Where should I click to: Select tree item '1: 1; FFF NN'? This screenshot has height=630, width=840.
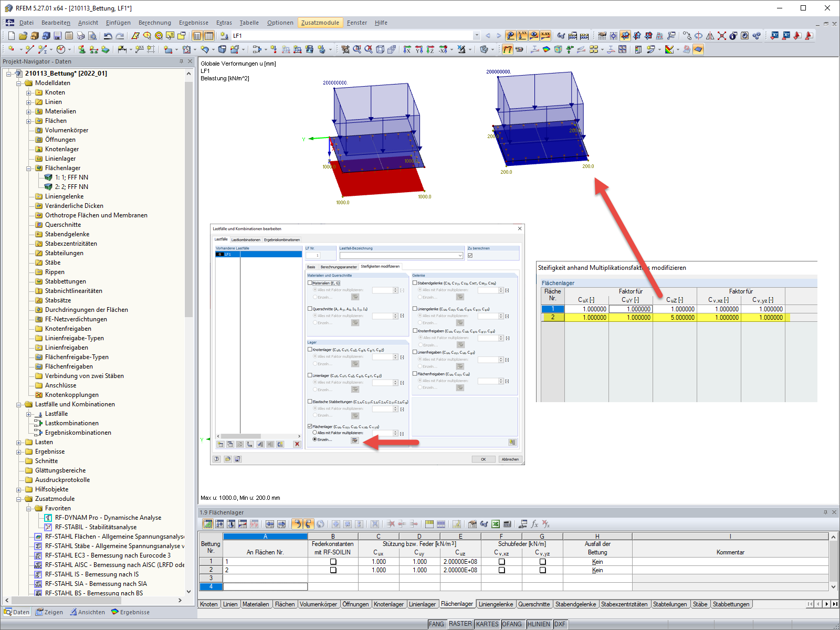(x=71, y=177)
